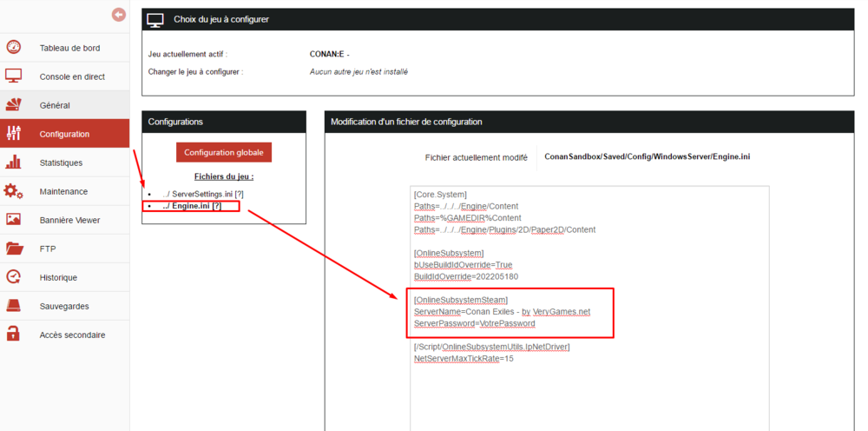Click the ServerPassword line in the editor
This screenshot has width=868, height=431.
(x=474, y=323)
